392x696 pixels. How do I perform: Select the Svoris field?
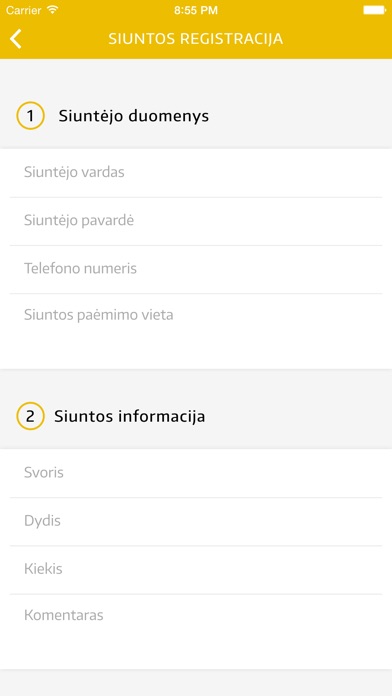(x=196, y=473)
